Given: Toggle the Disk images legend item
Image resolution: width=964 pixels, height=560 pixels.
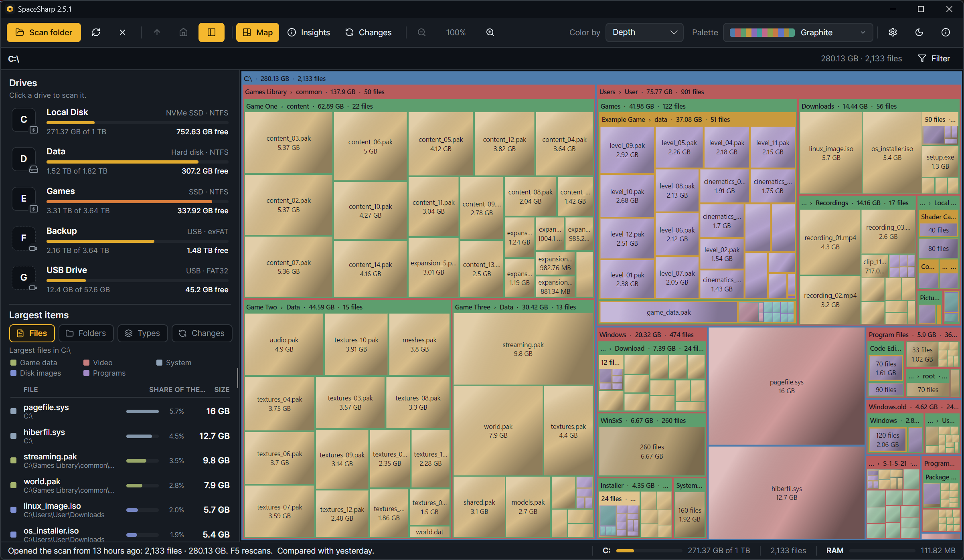Looking at the screenshot, I should coord(36,373).
